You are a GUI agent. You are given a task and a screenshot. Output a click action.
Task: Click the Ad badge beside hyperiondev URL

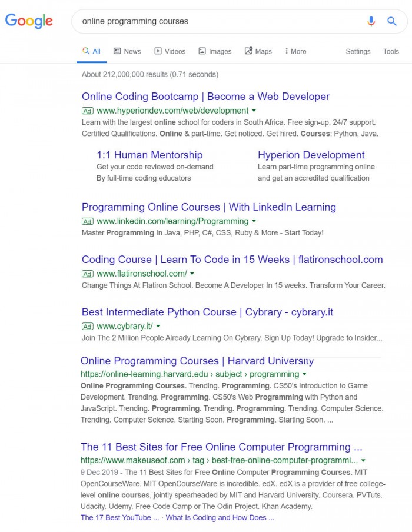(88, 111)
